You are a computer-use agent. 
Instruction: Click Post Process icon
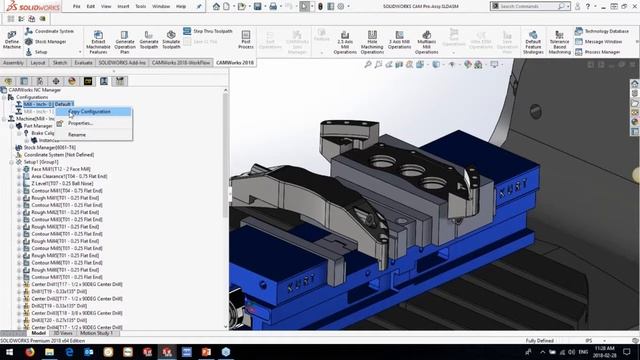tap(246, 40)
